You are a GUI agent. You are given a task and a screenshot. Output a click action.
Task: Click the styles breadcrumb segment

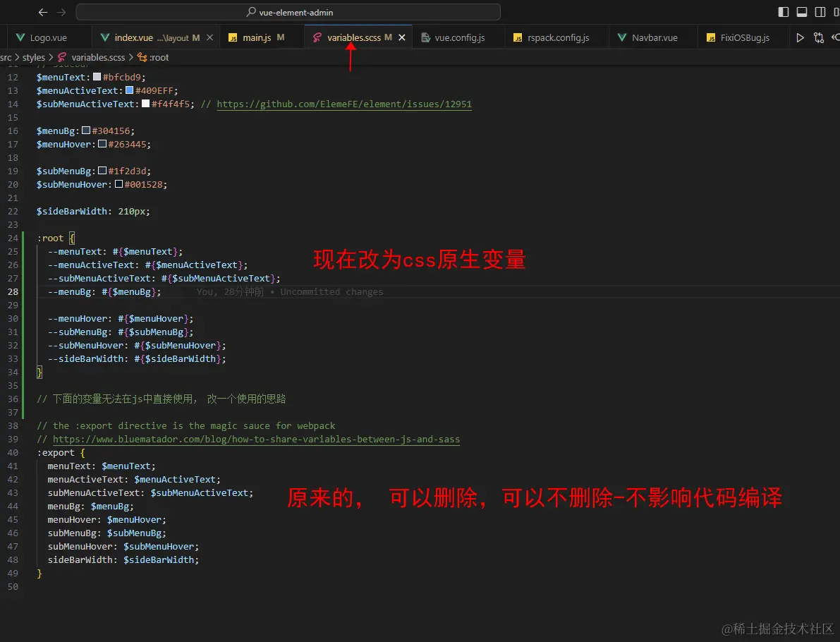pyautogui.click(x=34, y=57)
